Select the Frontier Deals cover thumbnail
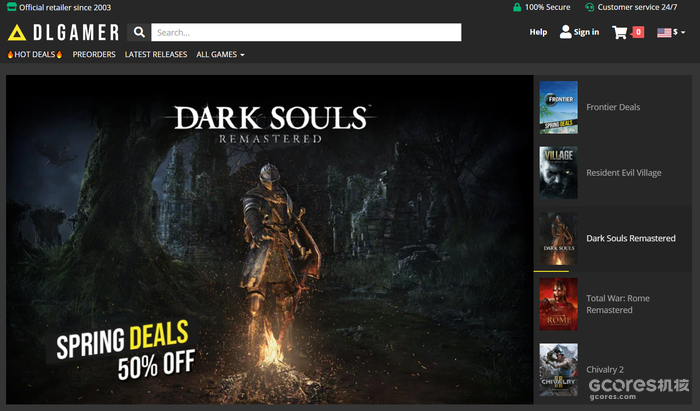 (558, 108)
